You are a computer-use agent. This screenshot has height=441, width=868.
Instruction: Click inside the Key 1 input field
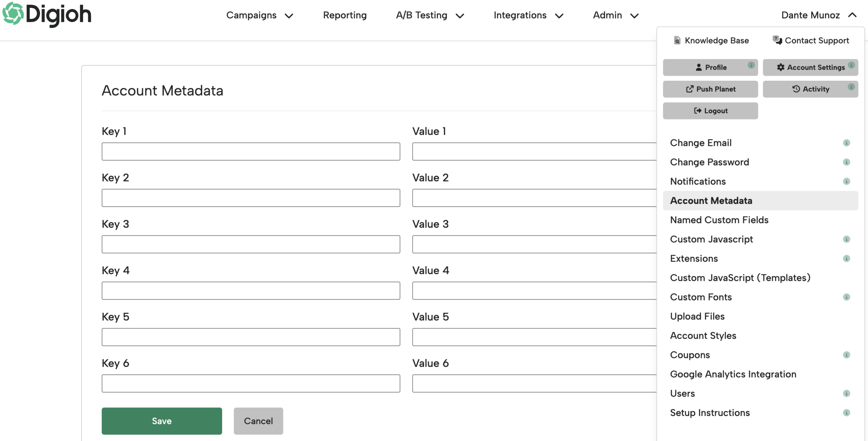(x=251, y=151)
